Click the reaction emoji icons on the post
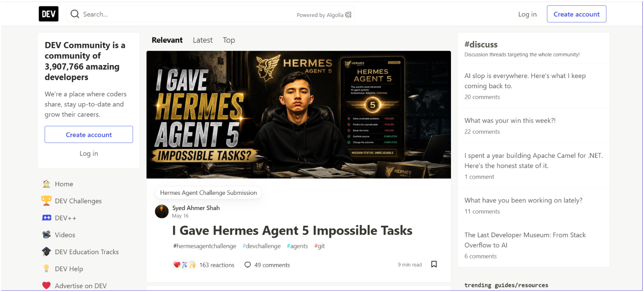This screenshot has width=644, height=292. (x=185, y=265)
